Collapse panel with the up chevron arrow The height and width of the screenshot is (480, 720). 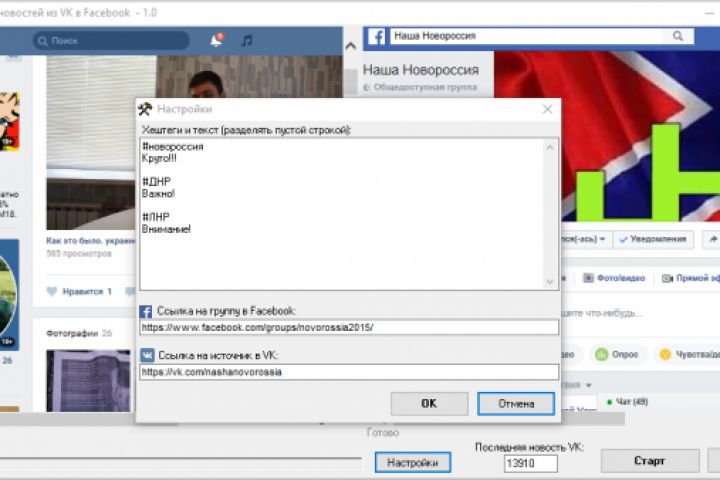[350, 45]
